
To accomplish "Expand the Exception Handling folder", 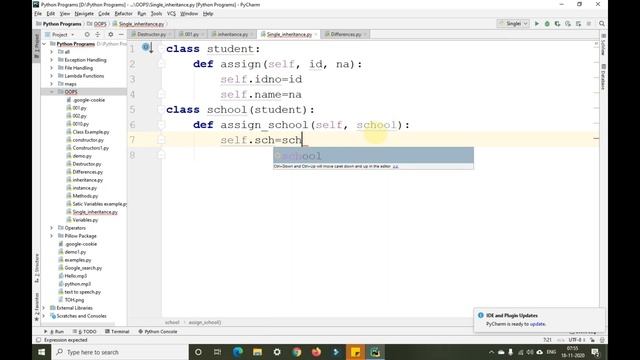I will [51, 60].
